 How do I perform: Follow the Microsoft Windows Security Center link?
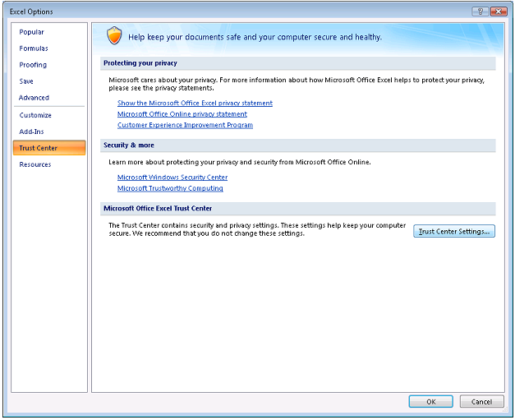[172, 178]
